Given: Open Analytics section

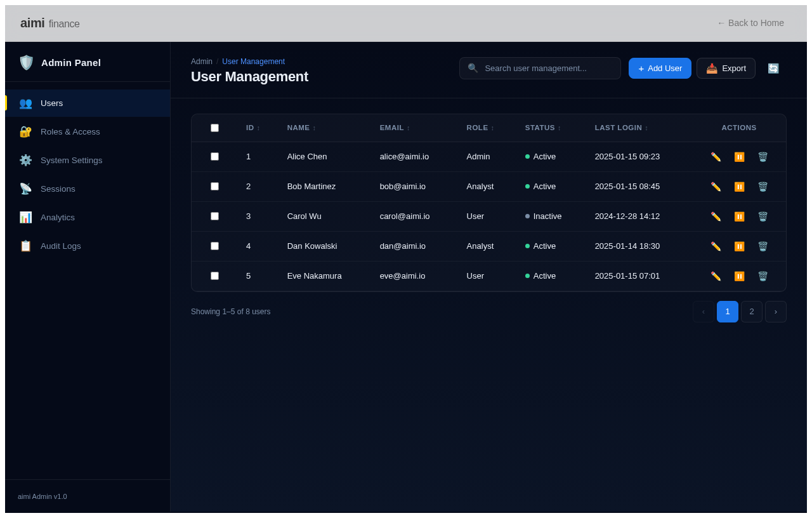Looking at the screenshot, I should click(x=88, y=217).
